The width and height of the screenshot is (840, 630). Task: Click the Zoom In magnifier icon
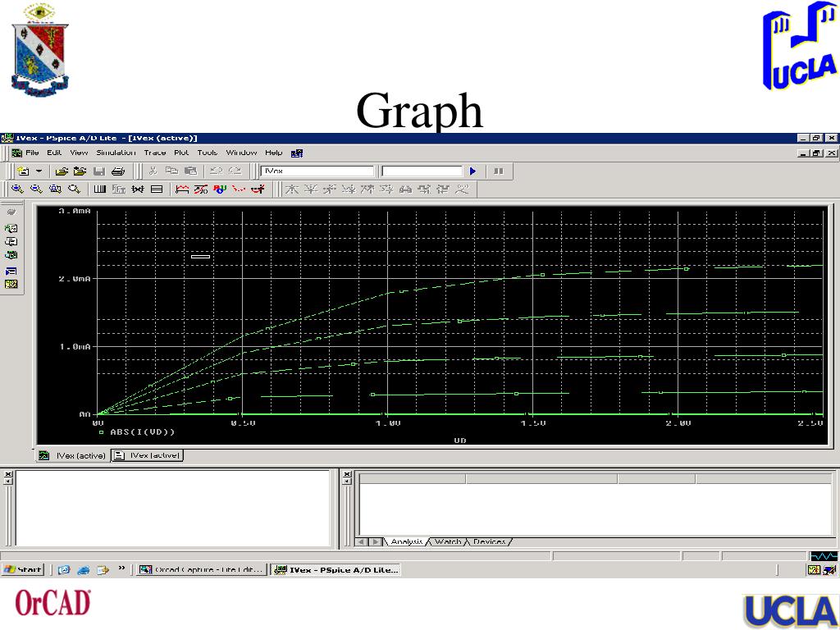click(x=17, y=189)
